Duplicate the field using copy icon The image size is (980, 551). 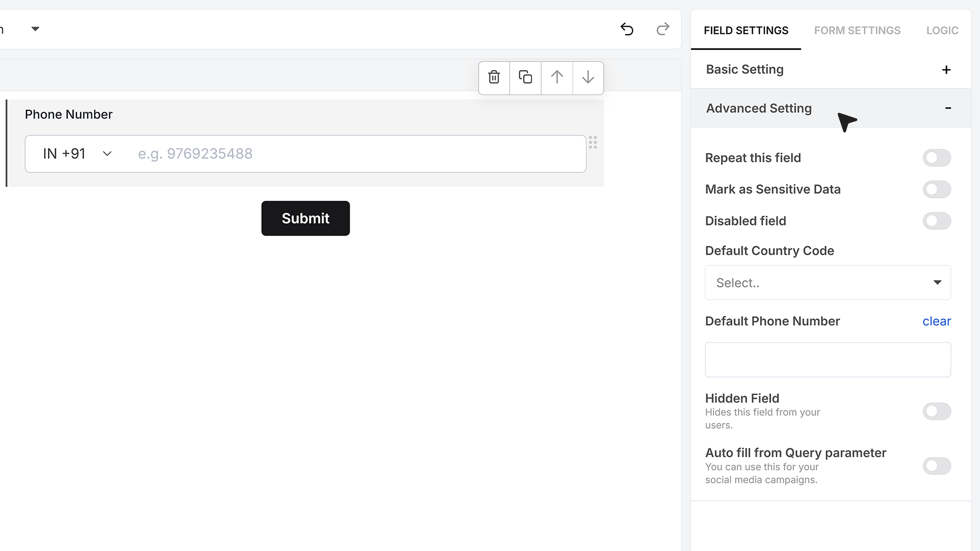pos(525,78)
